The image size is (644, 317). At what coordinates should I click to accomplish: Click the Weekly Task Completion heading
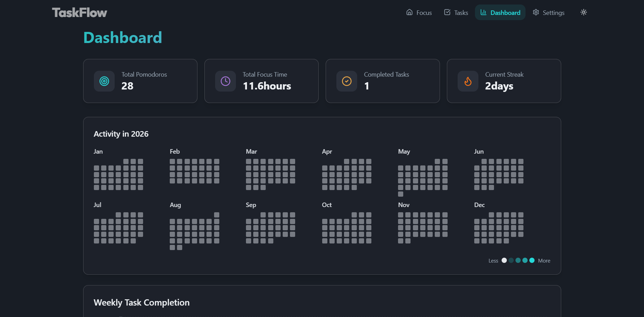141,303
